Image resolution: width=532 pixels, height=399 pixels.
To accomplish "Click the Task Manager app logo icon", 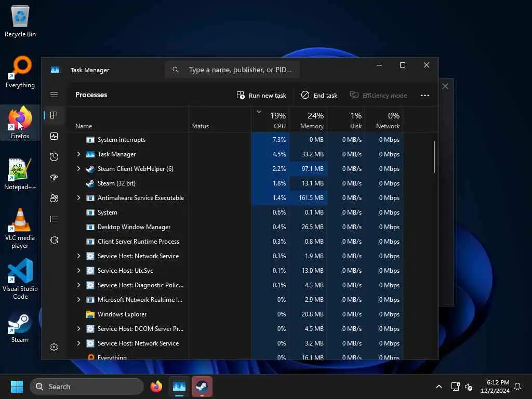I will tap(55, 70).
